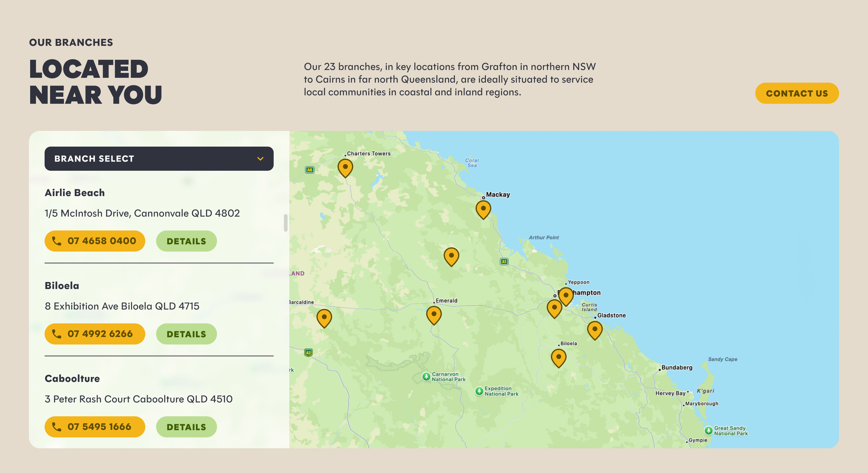View Details for Biloela branch
The image size is (868, 473).
pyautogui.click(x=186, y=334)
